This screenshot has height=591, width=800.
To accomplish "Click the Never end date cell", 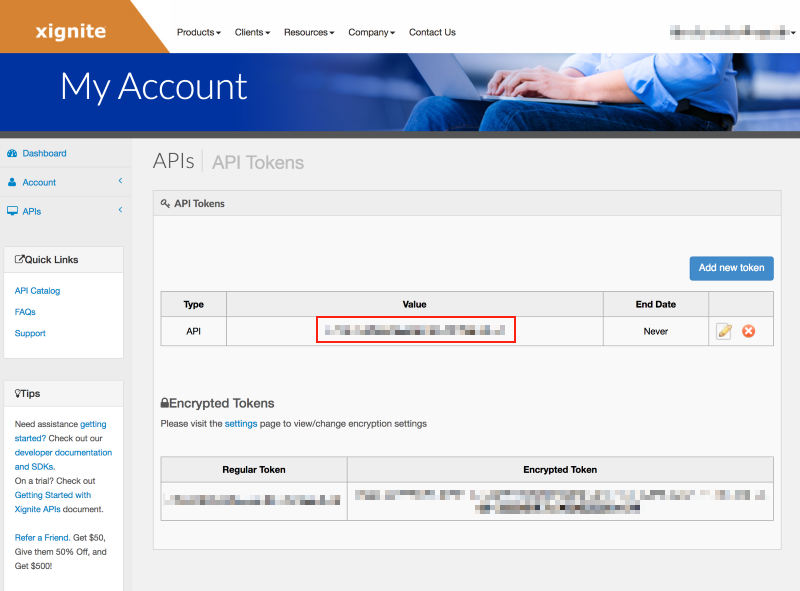I will (x=656, y=331).
